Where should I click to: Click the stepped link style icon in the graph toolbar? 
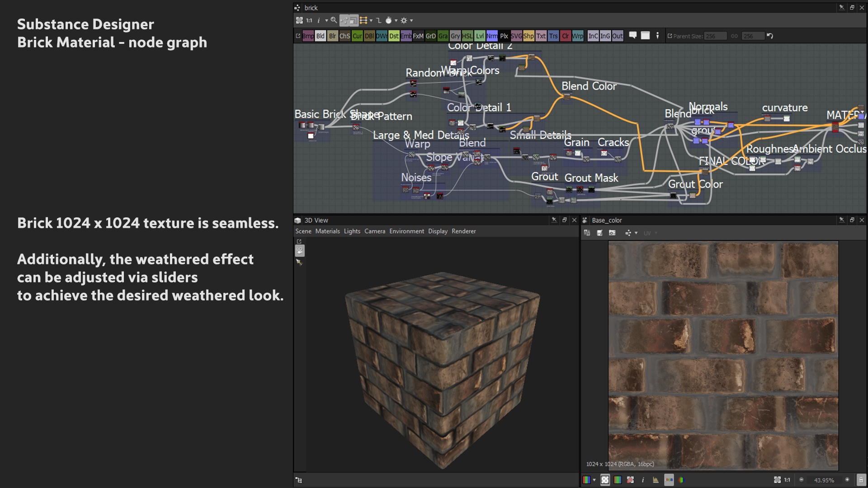click(379, 20)
